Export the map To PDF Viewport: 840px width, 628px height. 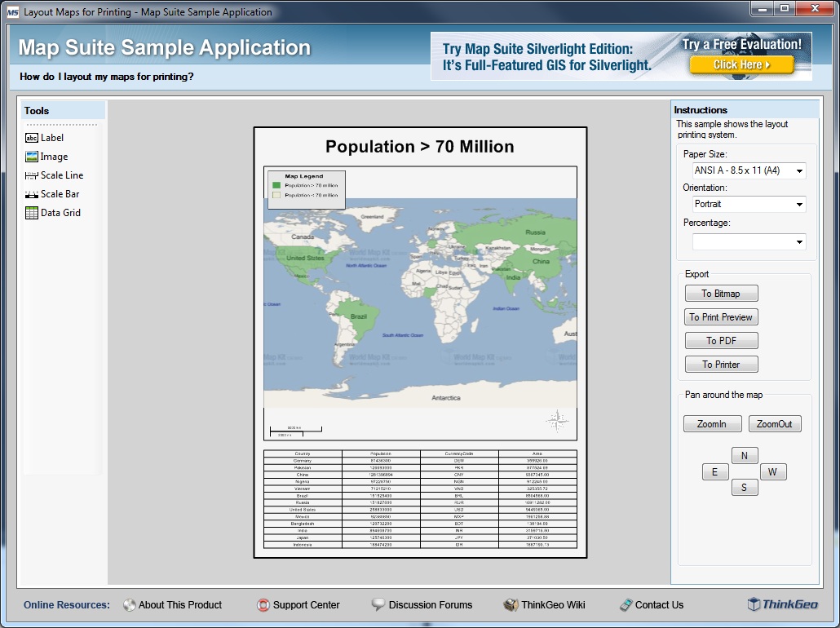click(721, 340)
